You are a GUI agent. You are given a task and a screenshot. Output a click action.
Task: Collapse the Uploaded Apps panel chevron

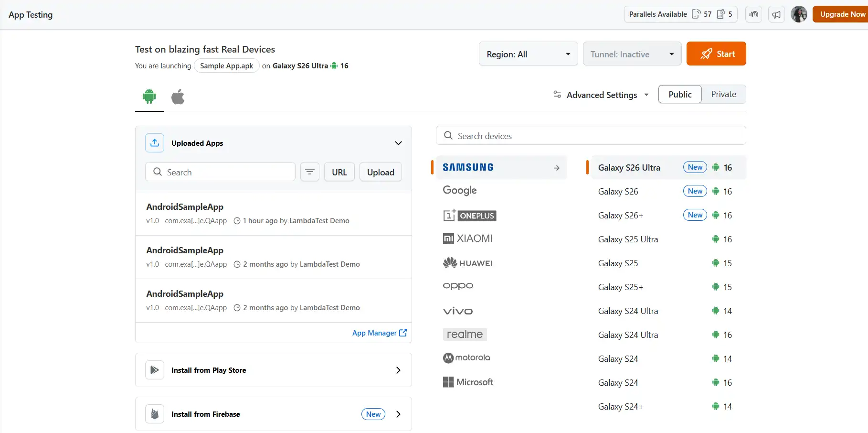click(x=398, y=143)
